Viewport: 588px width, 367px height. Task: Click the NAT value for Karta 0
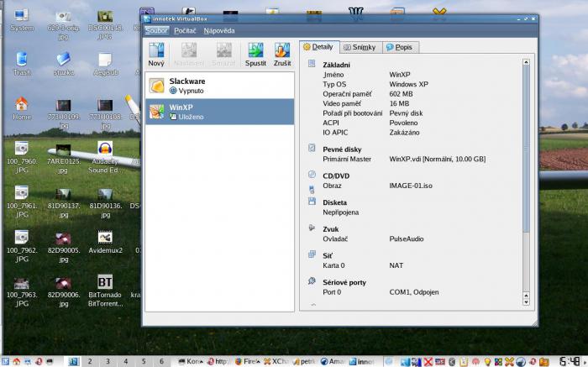(396, 265)
